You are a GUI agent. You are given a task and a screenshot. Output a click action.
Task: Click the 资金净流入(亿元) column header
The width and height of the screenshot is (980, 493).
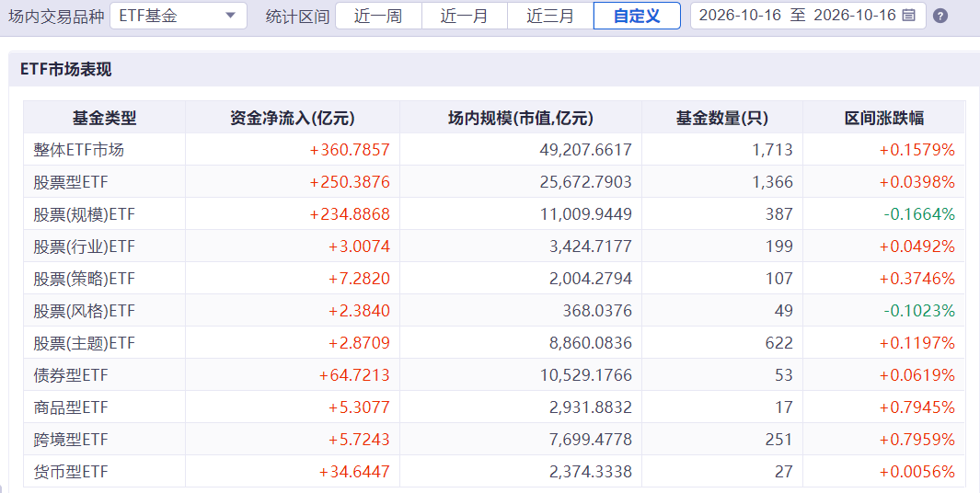coord(293,118)
